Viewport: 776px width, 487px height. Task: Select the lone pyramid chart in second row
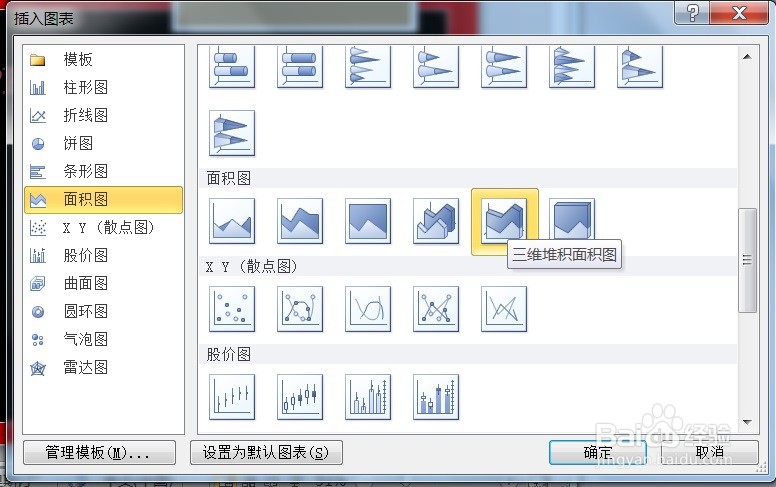pos(232,133)
